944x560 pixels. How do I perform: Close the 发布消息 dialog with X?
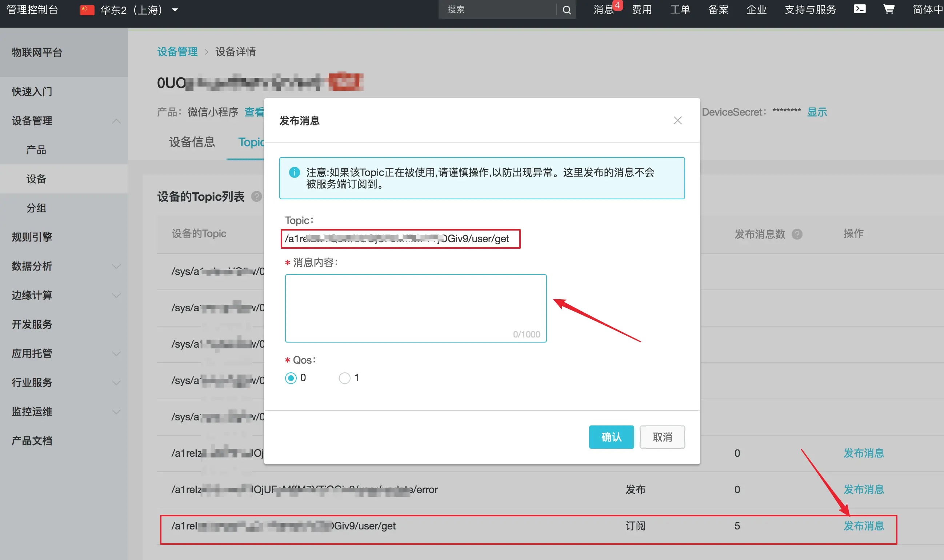click(677, 120)
